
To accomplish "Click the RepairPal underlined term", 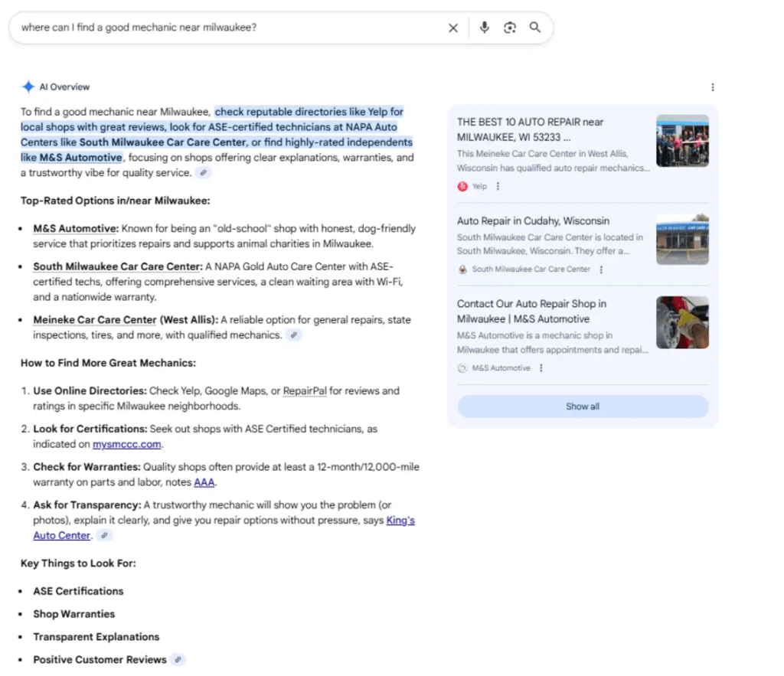I will (x=305, y=391).
